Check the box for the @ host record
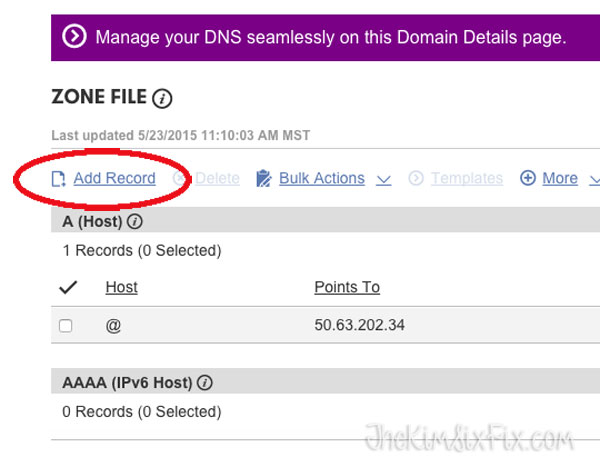The image size is (600, 467). (x=66, y=326)
